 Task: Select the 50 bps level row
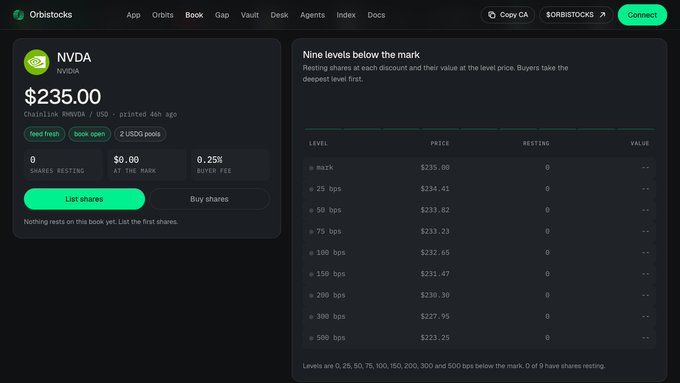[x=479, y=210]
